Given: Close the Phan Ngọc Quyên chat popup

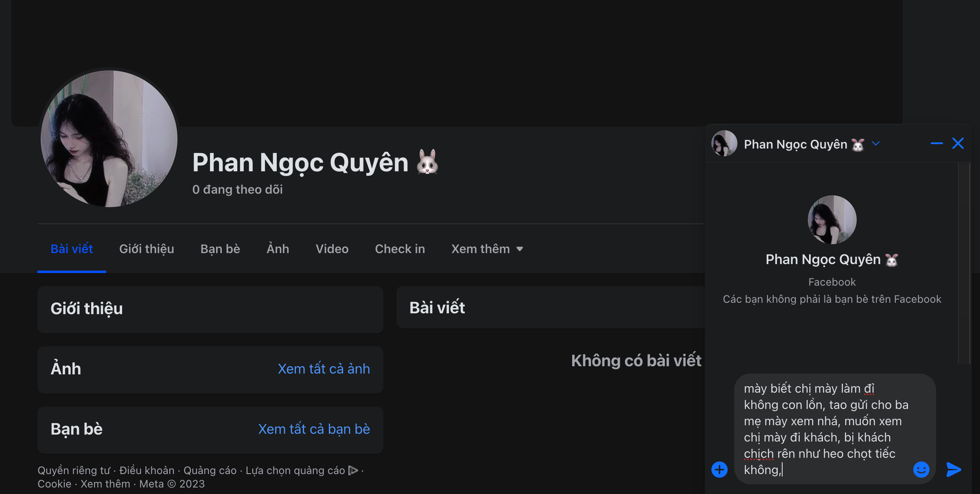Looking at the screenshot, I should [958, 143].
